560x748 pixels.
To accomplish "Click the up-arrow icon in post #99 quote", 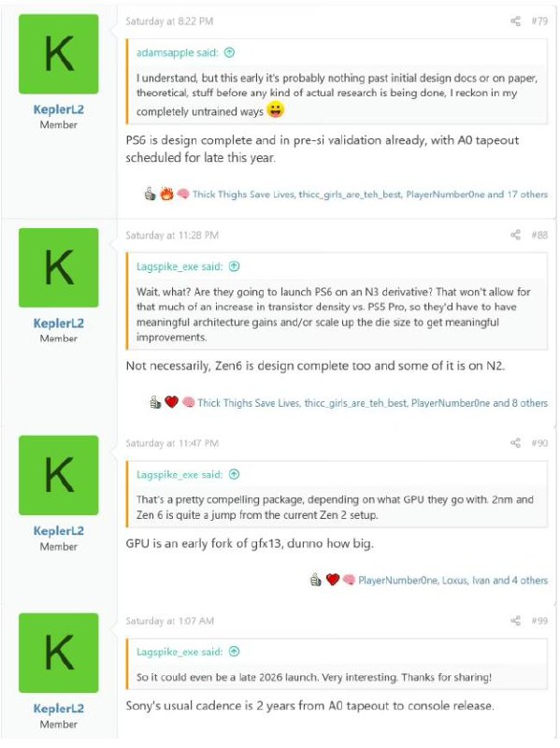I will point(234,652).
